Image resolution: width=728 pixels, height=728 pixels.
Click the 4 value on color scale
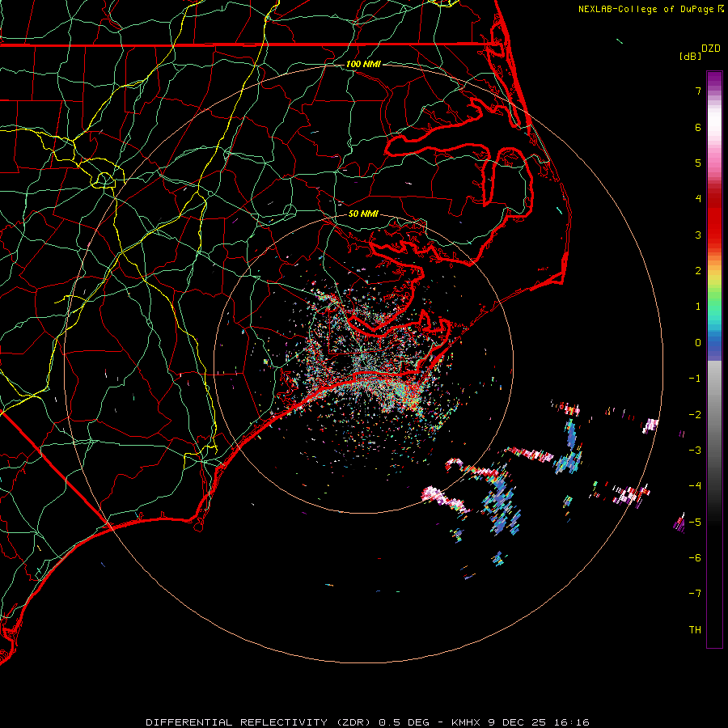pyautogui.click(x=698, y=199)
